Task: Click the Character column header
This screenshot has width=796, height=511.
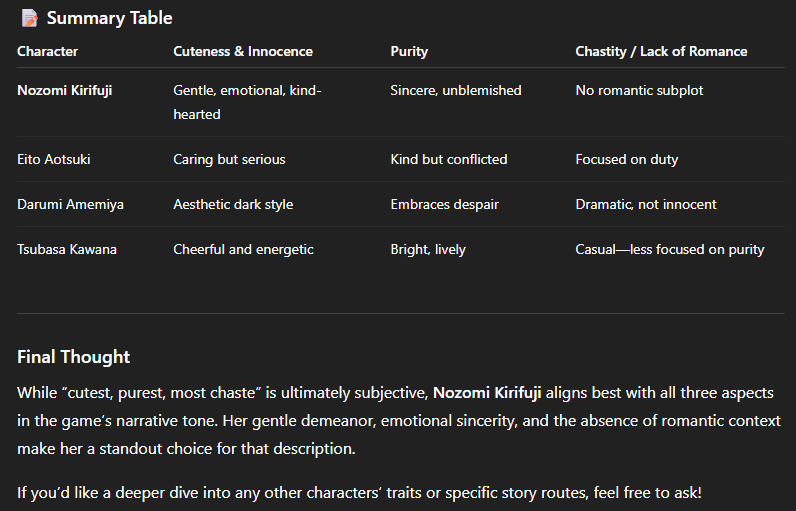Action: [48, 51]
